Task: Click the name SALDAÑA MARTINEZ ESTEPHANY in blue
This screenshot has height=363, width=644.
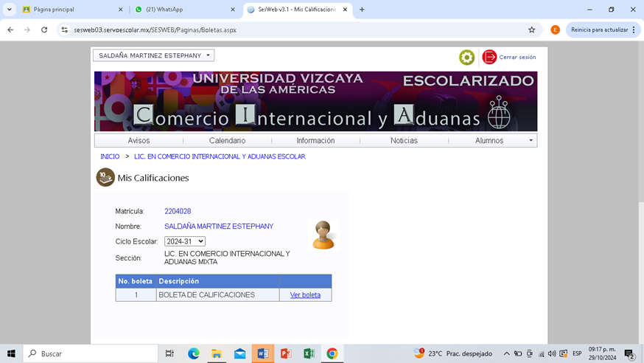Action: tap(219, 226)
